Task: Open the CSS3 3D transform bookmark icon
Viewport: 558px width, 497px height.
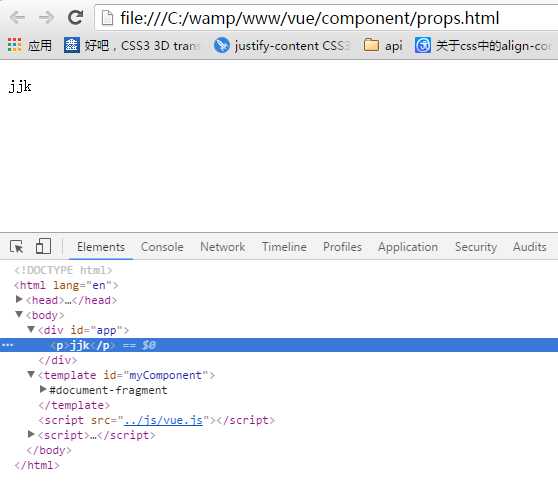Action: click(x=72, y=45)
